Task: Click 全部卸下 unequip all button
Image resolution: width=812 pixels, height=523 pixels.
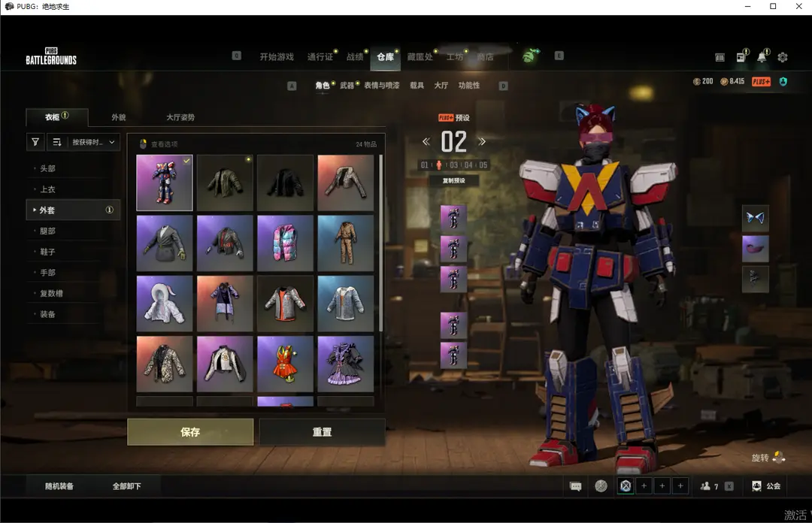Action: (x=126, y=486)
